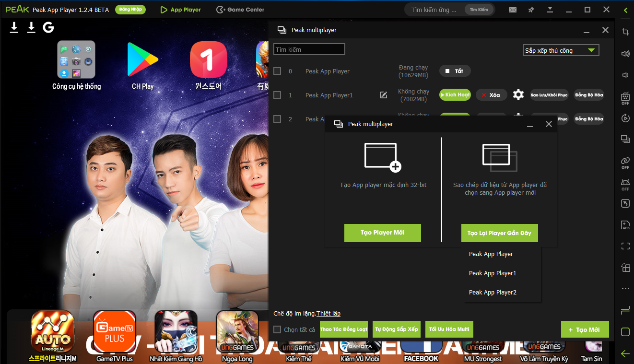Click the Thao Tác Đồng Loạt button

[344, 329]
